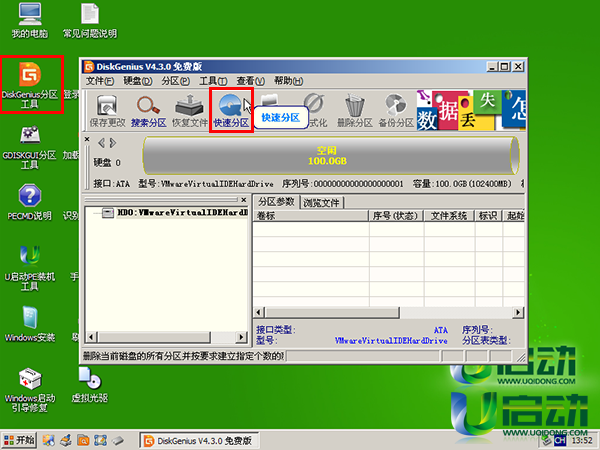Maximize the DiskGenius window
Image resolution: width=600 pixels, height=450 pixels.
[x=505, y=67]
